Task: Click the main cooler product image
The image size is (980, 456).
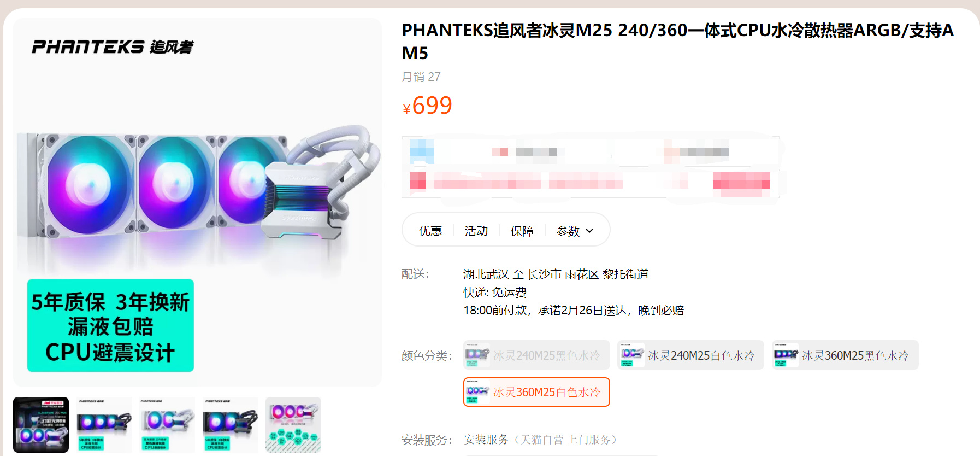Action: click(197, 202)
